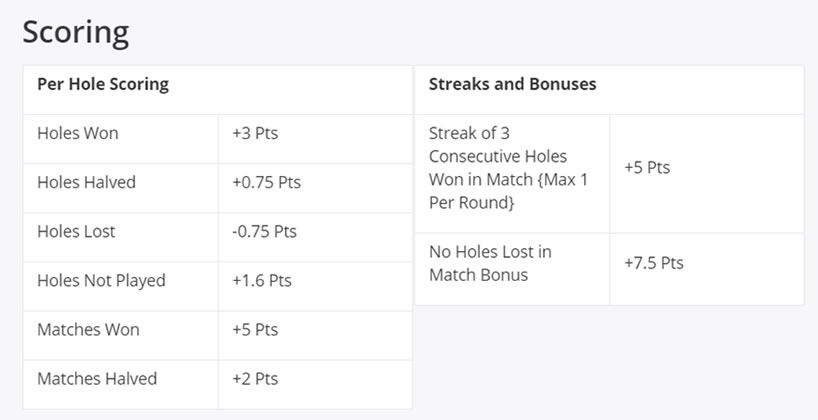Select the +1.6 Pts value
This screenshot has height=420, width=818.
pos(262,280)
